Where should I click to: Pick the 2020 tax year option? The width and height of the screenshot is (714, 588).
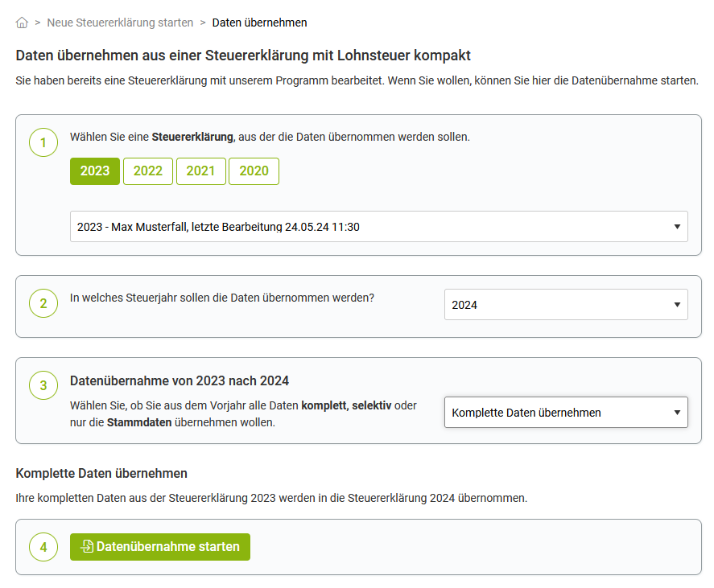[254, 171]
